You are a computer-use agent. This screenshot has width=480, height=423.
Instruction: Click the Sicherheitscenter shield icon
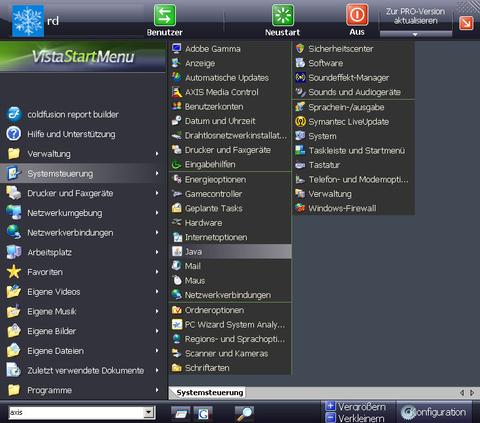click(300, 49)
